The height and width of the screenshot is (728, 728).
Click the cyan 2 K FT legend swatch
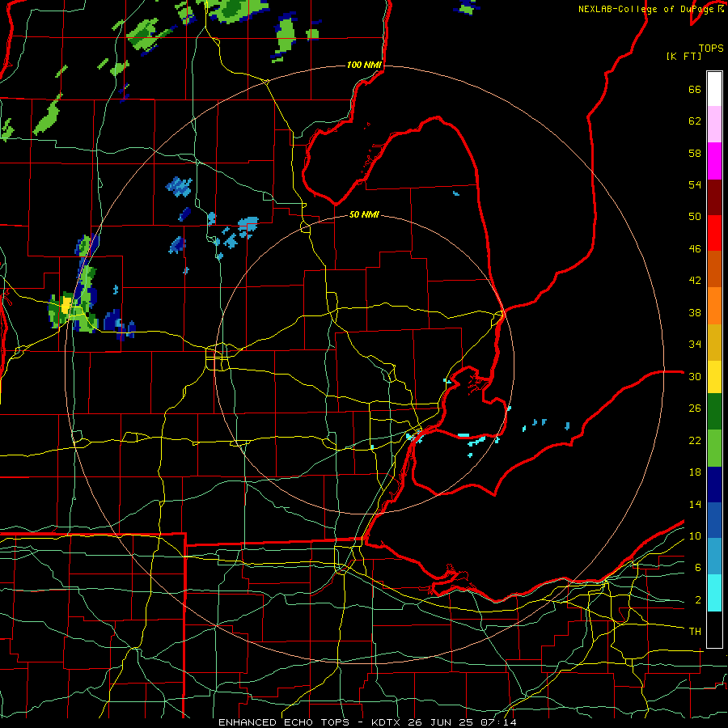(714, 593)
